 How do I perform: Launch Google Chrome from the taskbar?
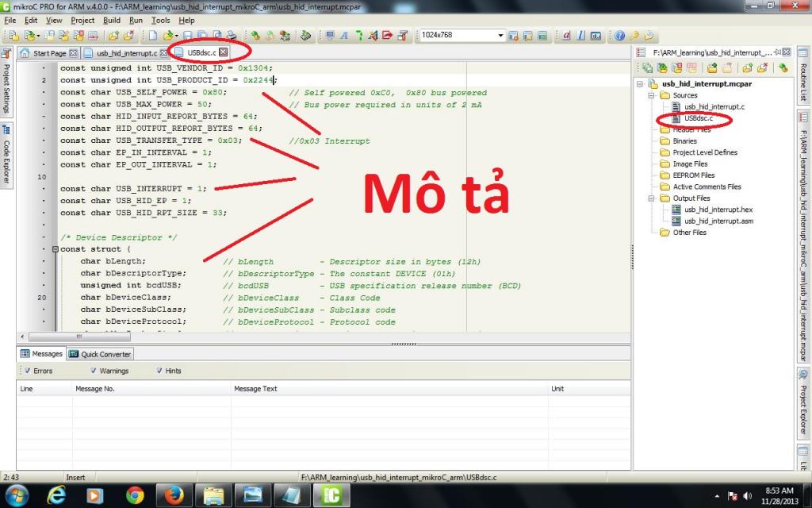click(x=135, y=495)
